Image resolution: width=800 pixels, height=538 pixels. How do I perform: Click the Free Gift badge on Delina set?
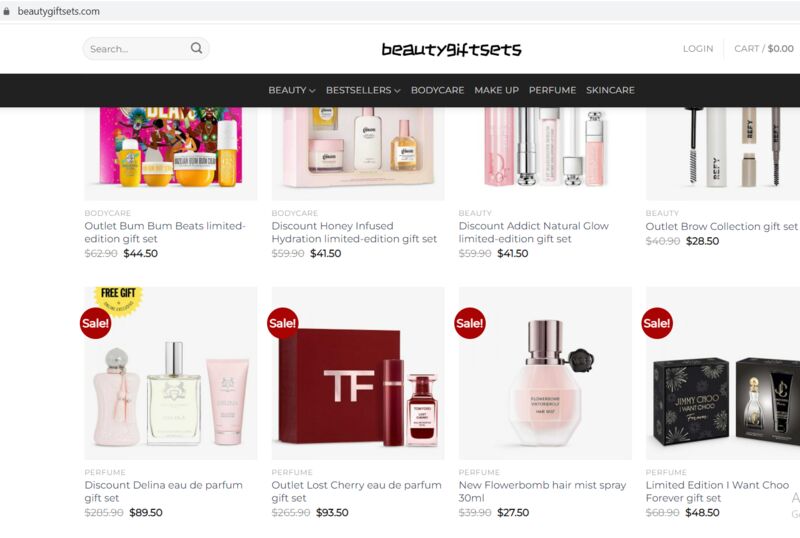pyautogui.click(x=118, y=301)
